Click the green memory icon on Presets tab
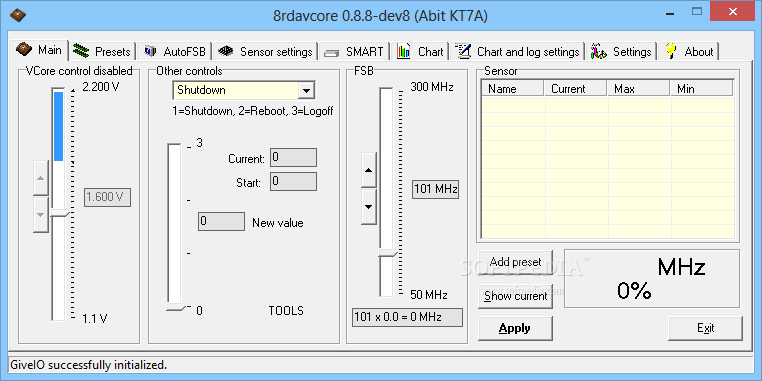This screenshot has width=762, height=381. tap(81, 51)
